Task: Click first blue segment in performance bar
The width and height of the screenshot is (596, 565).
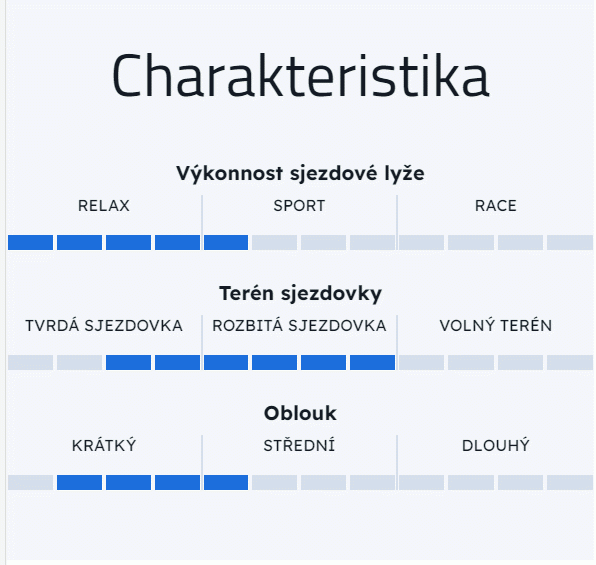Action: (x=30, y=243)
